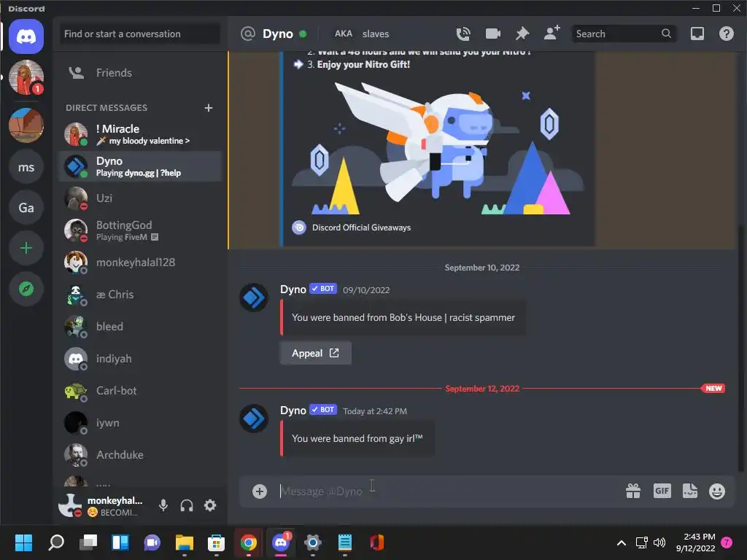Click 'You were banned from gay irl' message
The image size is (747, 560).
pyautogui.click(x=357, y=438)
